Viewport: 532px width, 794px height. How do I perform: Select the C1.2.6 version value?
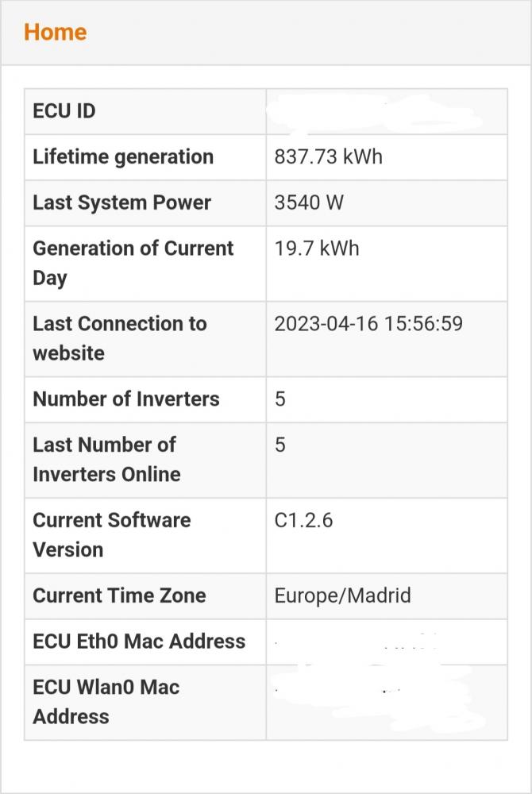pos(303,520)
